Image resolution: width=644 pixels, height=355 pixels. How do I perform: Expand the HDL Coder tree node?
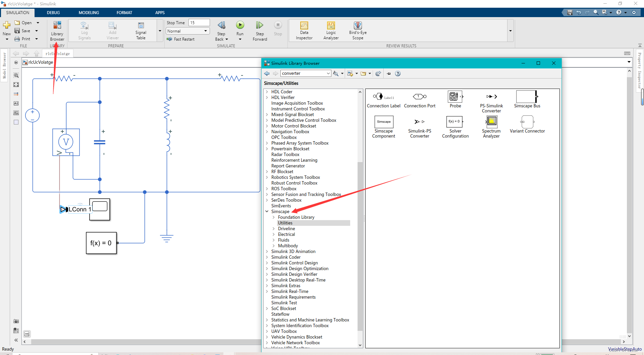pos(267,92)
